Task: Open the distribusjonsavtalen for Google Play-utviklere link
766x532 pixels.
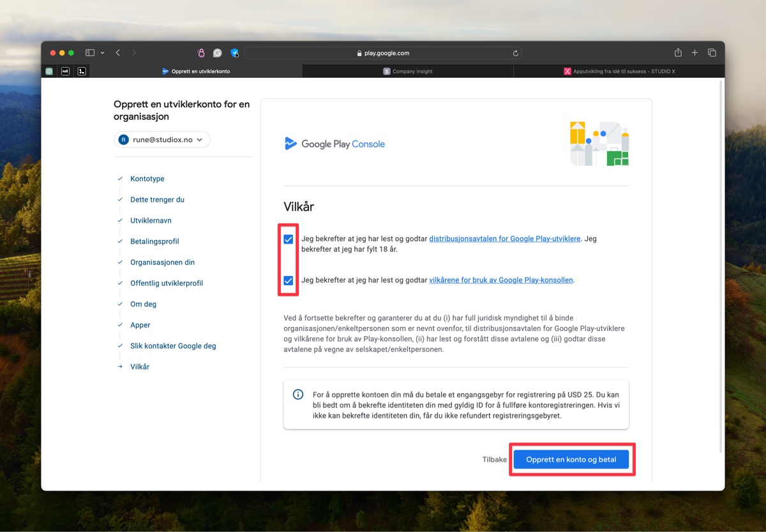Action: [505, 239]
